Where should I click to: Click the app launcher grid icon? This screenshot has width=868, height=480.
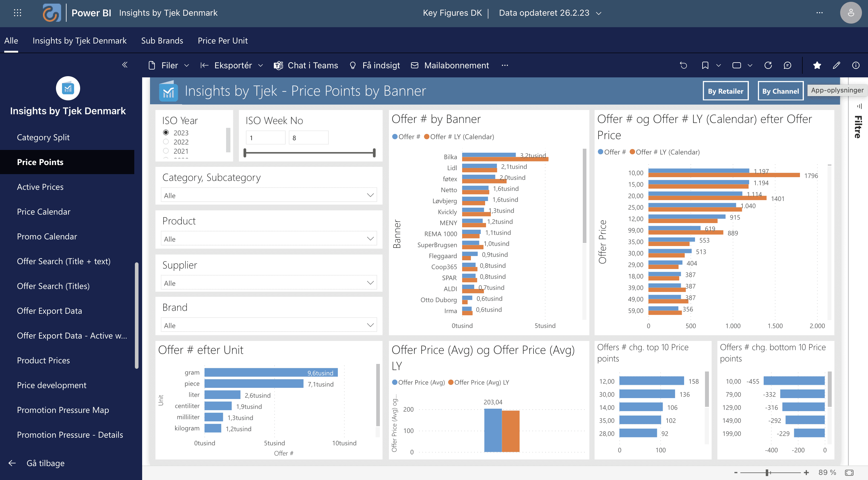pyautogui.click(x=18, y=13)
